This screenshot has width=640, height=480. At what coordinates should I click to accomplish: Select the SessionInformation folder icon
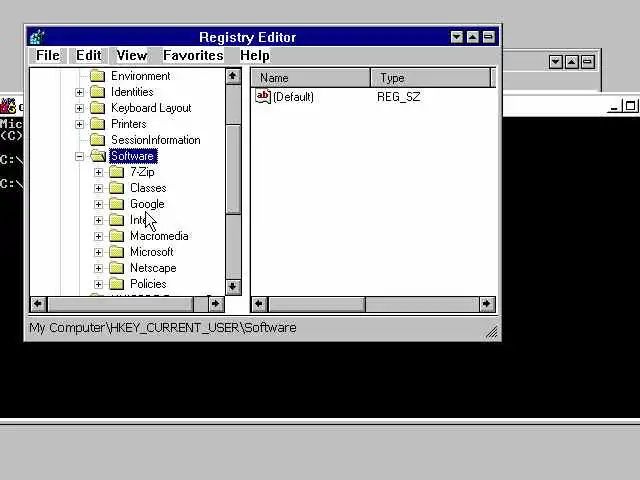(x=97, y=140)
